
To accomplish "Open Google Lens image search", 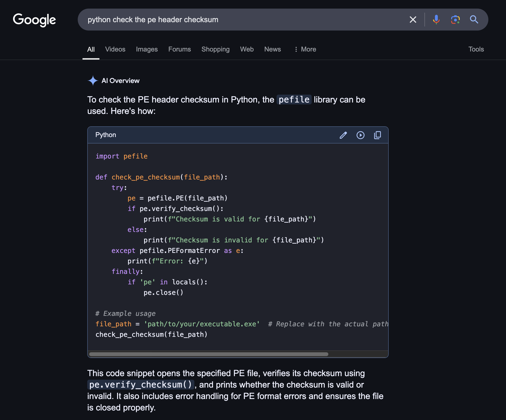I will [455, 20].
